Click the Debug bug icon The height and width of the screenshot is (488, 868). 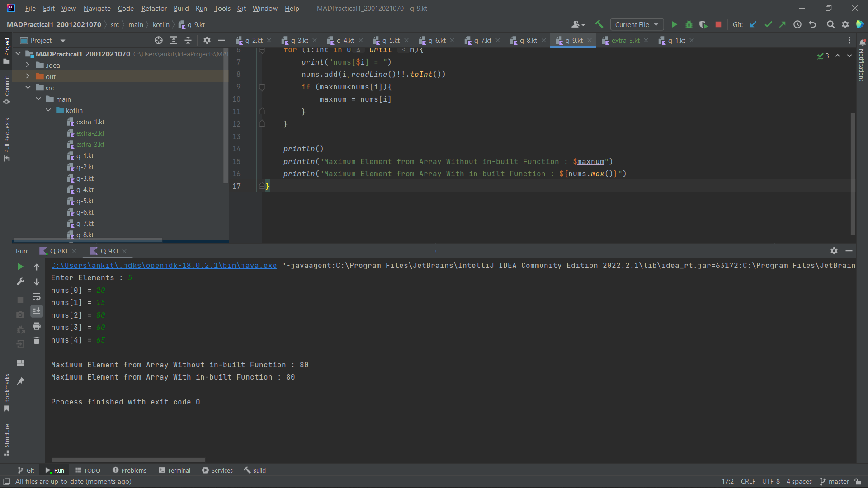[689, 25]
